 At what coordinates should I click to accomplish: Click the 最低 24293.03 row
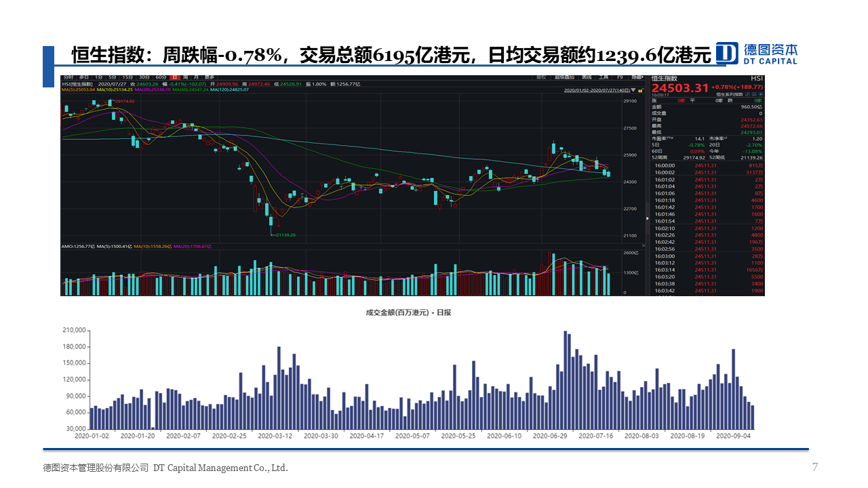coord(707,132)
